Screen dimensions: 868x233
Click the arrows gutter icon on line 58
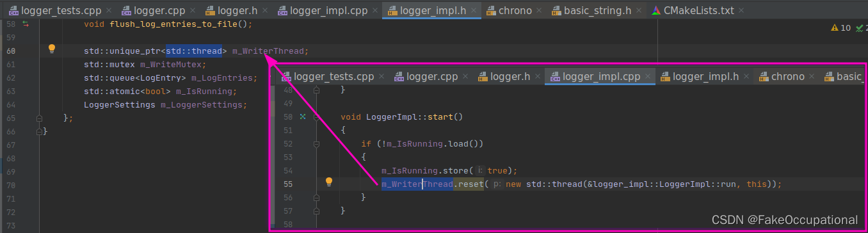click(x=26, y=24)
